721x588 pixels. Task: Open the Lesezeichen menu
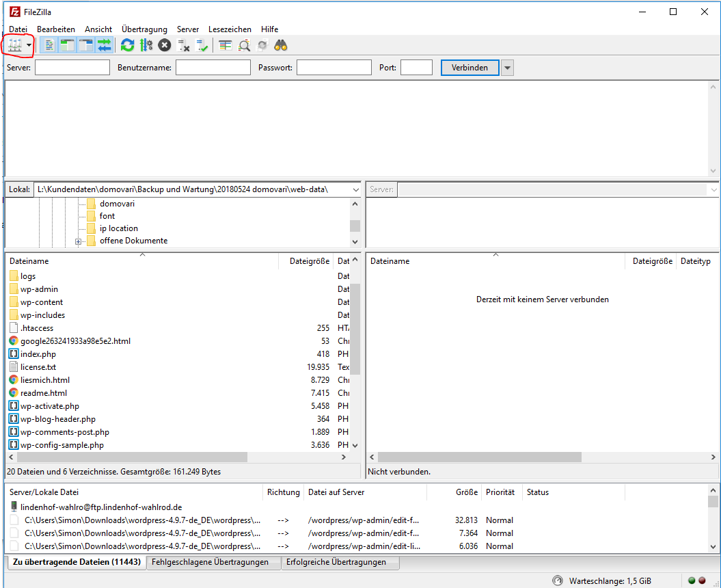230,29
